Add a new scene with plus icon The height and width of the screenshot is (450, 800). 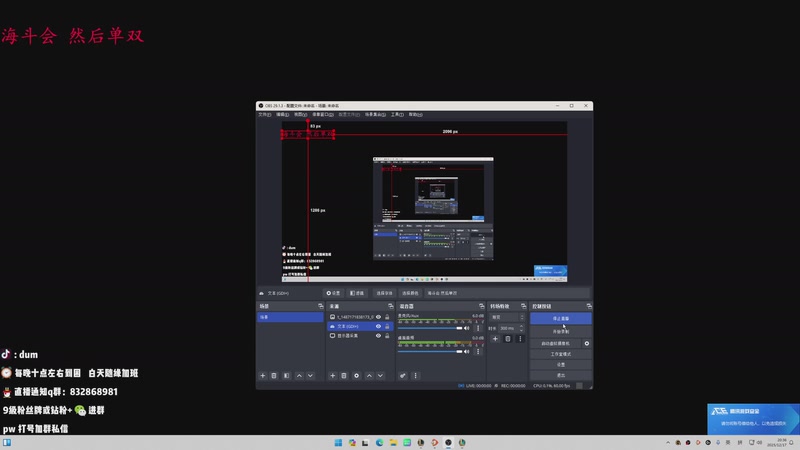pos(263,375)
